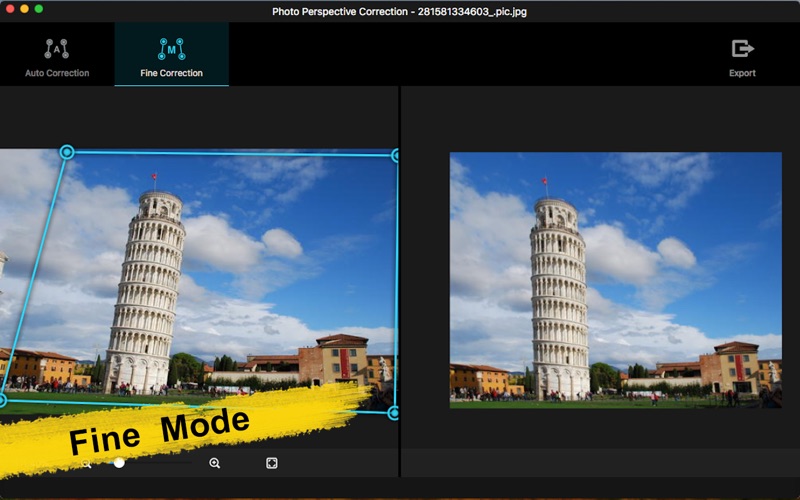Click the zoom out magnifier icon

coord(87,463)
